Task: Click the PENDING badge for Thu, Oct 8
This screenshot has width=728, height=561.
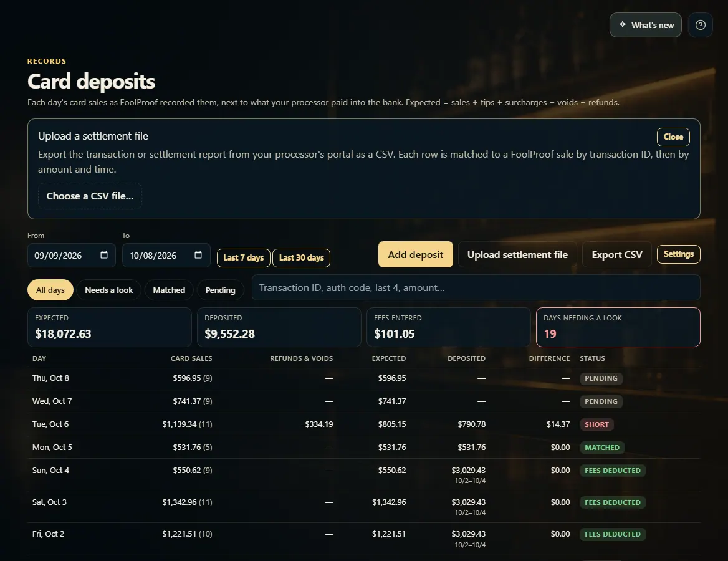Action: (x=601, y=378)
